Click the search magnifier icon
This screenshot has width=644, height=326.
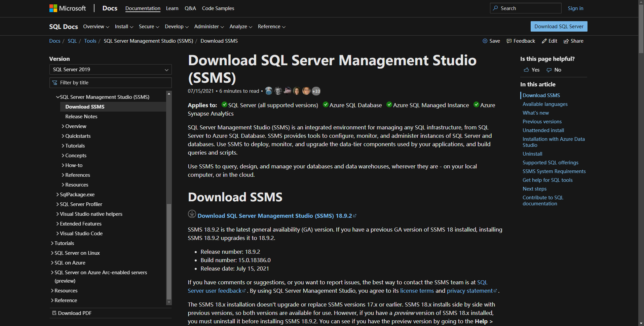click(x=495, y=8)
